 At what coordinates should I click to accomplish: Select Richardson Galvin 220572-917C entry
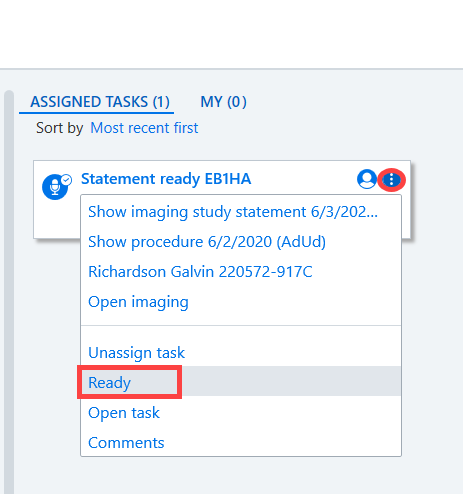pyautogui.click(x=241, y=272)
